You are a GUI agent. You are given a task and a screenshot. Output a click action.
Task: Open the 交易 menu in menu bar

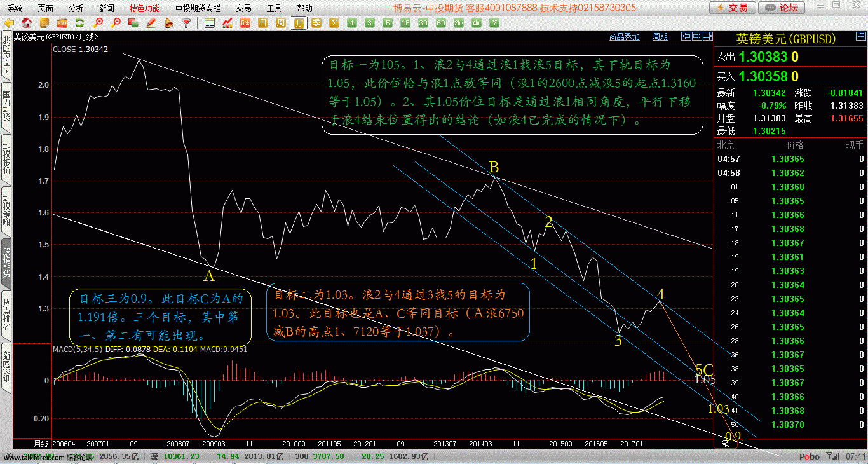coord(243,8)
